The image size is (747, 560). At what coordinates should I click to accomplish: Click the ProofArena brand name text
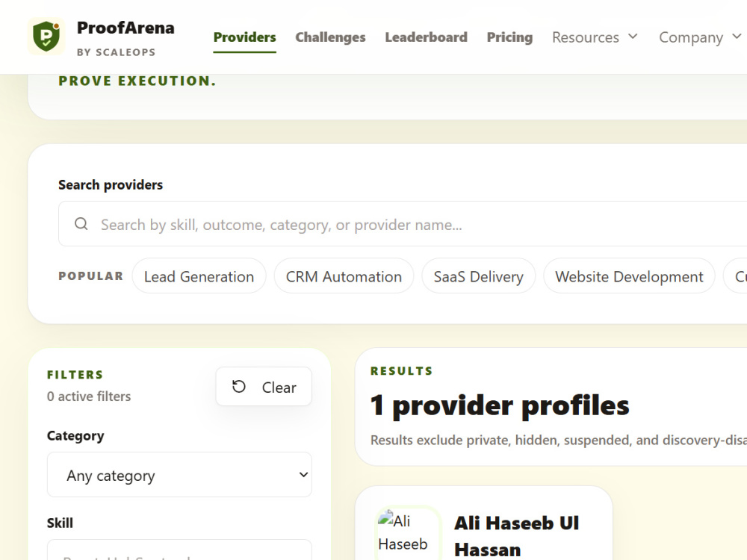coord(125,28)
